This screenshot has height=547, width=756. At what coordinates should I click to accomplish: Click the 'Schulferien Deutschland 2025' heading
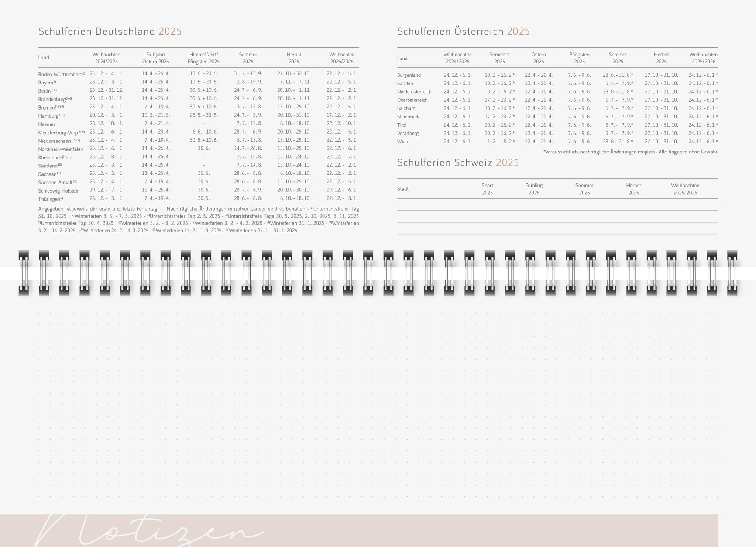click(110, 31)
